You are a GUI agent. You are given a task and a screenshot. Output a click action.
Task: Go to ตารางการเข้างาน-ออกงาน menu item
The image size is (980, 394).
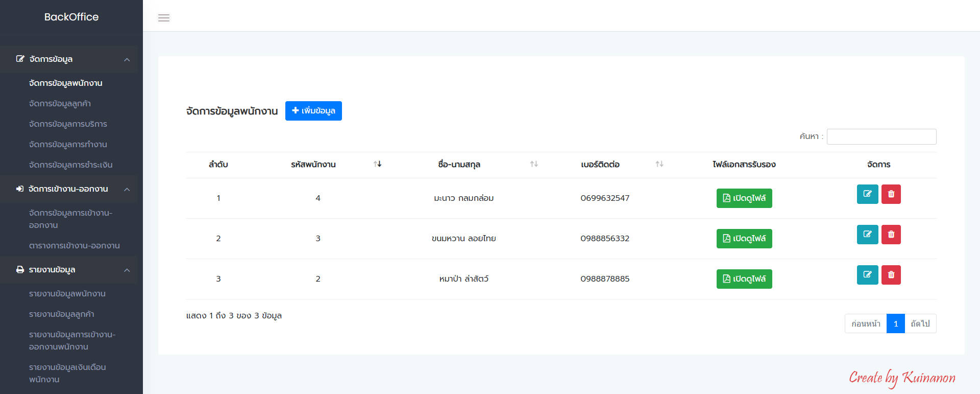pyautogui.click(x=75, y=246)
